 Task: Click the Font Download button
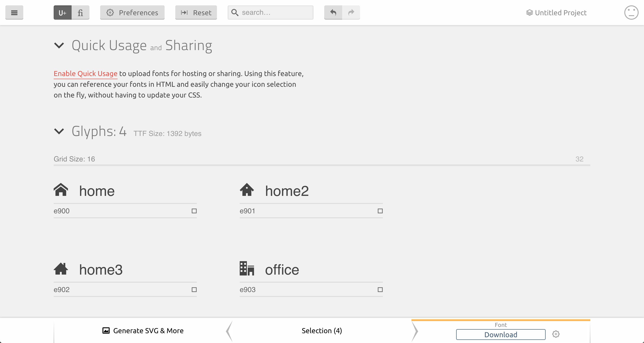[x=500, y=335]
